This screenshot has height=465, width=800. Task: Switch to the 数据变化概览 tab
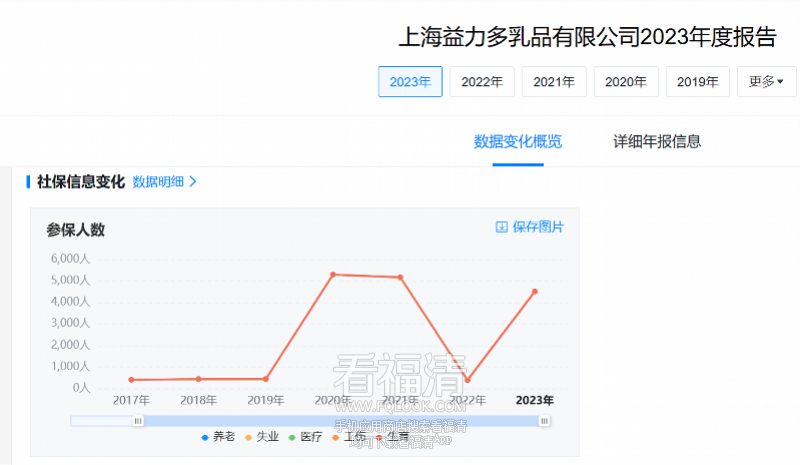pos(518,141)
